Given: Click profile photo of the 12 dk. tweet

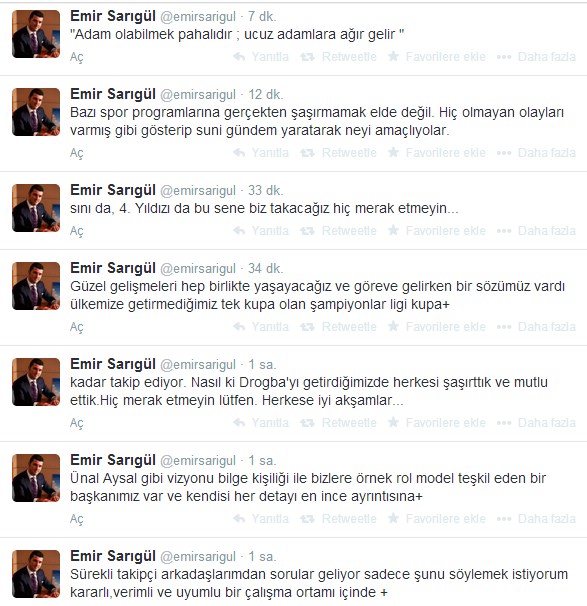Looking at the screenshot, I should [x=36, y=112].
